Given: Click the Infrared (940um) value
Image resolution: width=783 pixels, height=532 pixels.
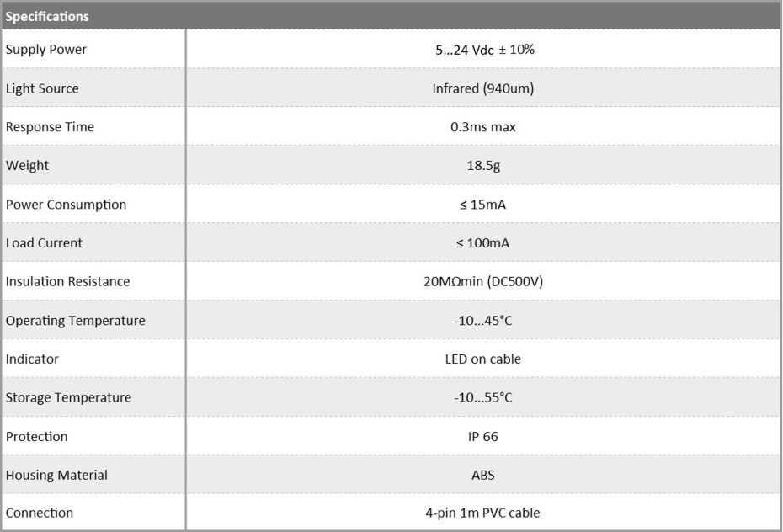Looking at the screenshot, I should click(482, 88).
